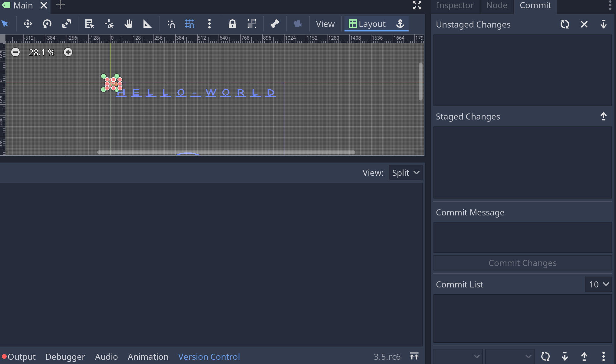Select the Ruler mode tool
Viewport: 616px width, 364px height.
click(147, 24)
